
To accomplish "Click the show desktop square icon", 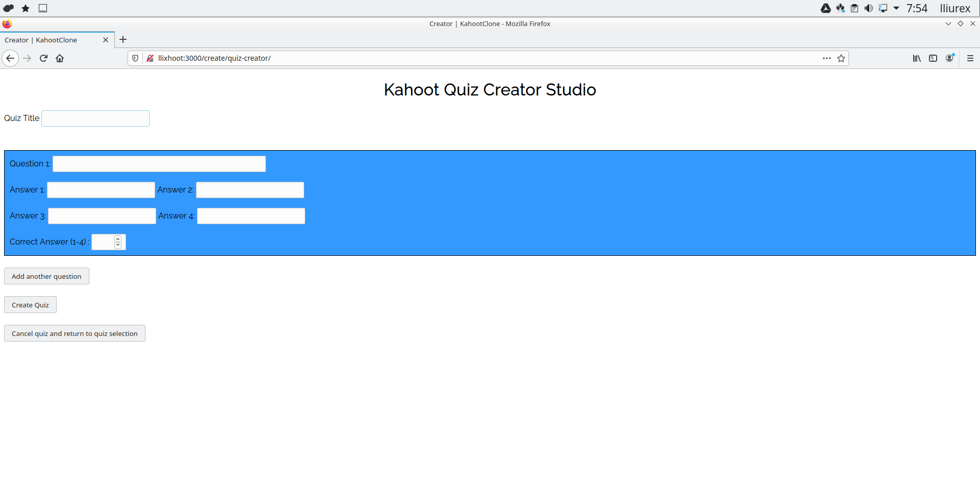I will coord(43,8).
